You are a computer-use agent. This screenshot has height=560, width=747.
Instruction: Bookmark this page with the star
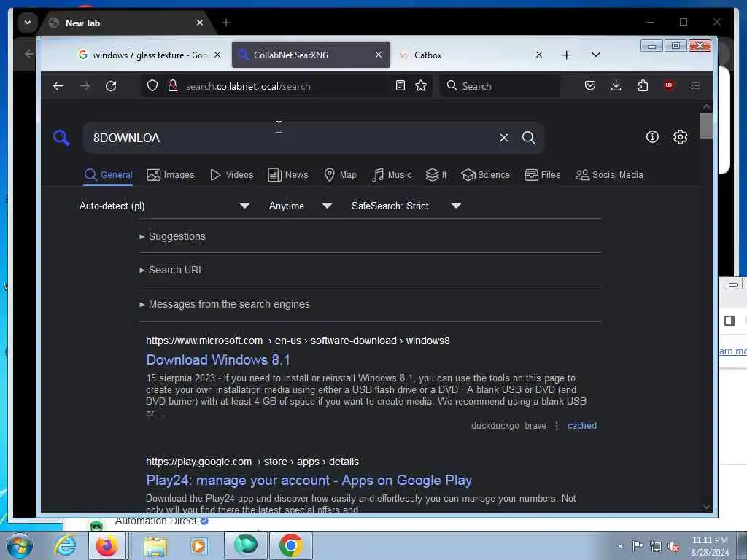pos(421,86)
